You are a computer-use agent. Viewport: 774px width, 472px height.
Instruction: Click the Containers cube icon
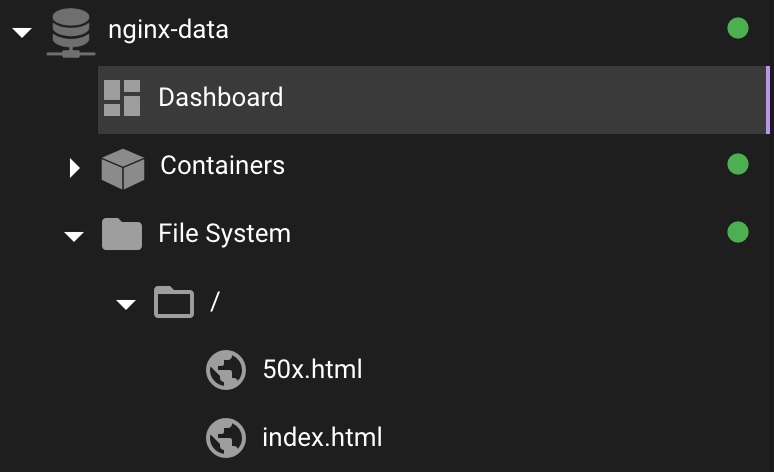[123, 169]
